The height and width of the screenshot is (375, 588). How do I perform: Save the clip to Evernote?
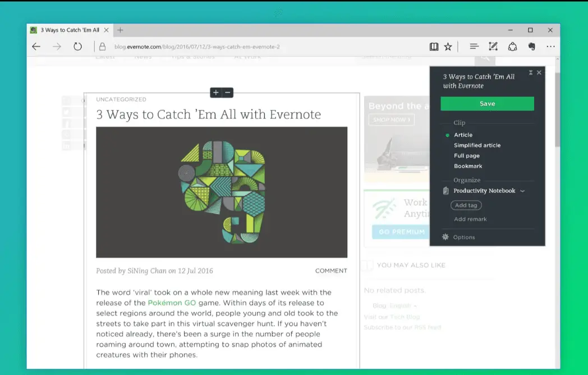[x=487, y=104]
